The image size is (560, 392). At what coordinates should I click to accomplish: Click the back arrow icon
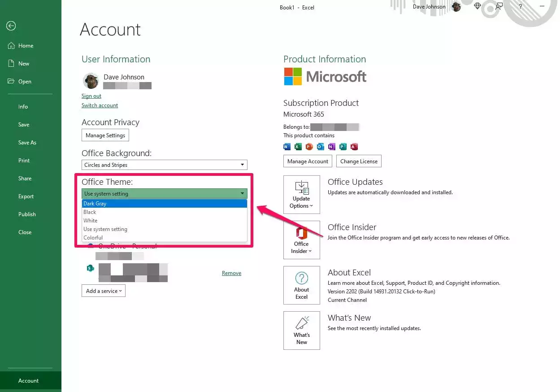click(11, 26)
